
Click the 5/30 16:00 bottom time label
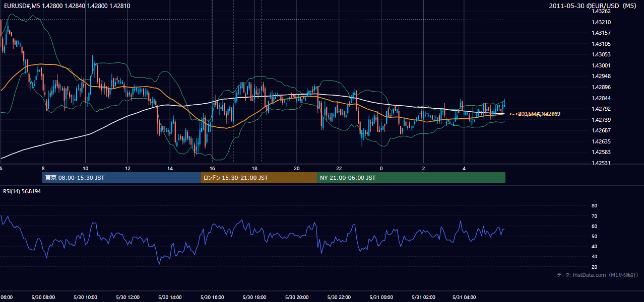[212, 297]
